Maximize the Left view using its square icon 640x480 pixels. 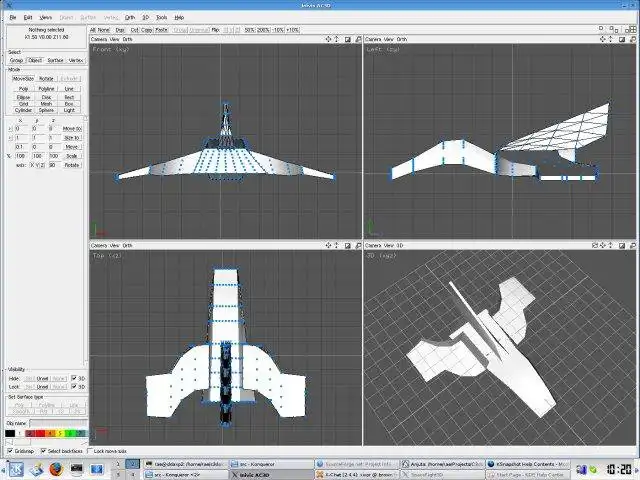click(622, 40)
